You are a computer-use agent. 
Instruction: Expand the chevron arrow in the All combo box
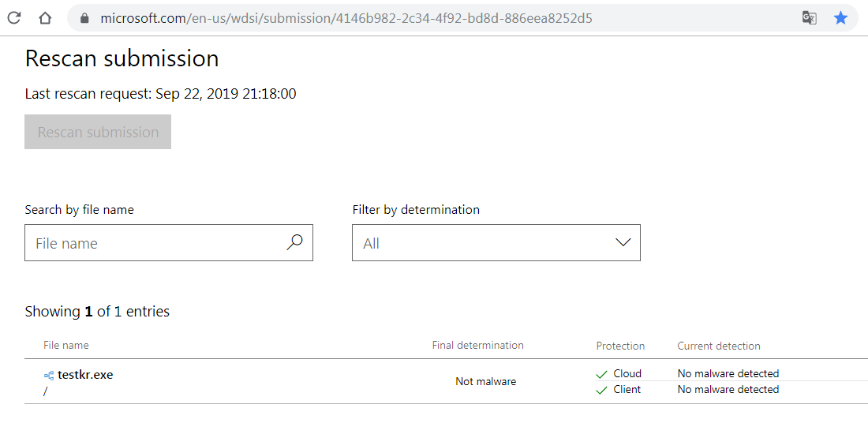[623, 243]
